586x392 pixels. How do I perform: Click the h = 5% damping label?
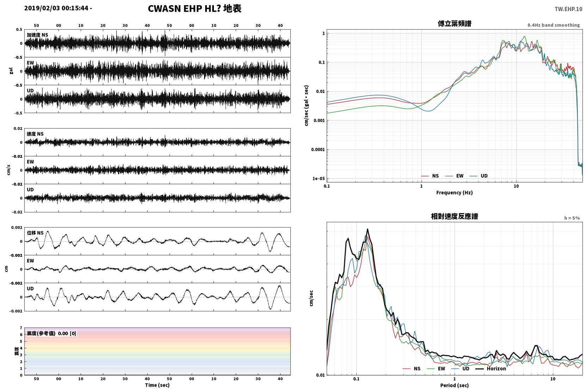(572, 218)
